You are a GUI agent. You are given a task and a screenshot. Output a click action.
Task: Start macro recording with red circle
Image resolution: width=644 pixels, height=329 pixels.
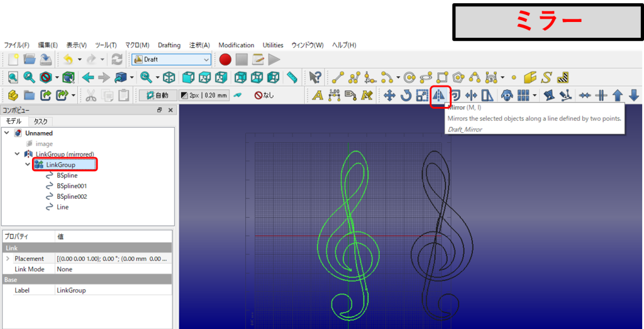coord(226,60)
